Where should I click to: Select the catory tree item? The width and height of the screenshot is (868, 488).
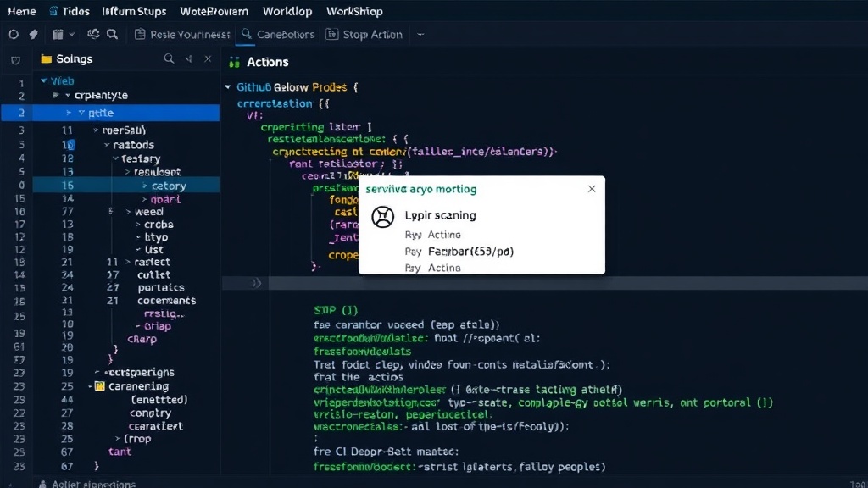169,186
